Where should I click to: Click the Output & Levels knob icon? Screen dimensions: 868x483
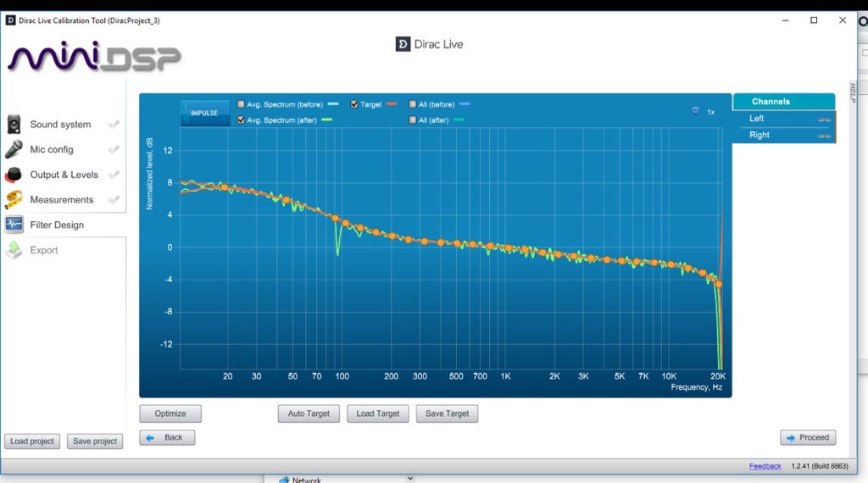pyautogui.click(x=14, y=175)
